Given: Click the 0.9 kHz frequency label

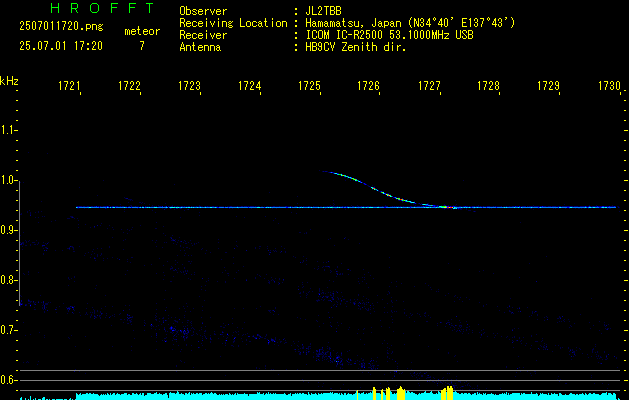Looking at the screenshot, I should point(8,230).
